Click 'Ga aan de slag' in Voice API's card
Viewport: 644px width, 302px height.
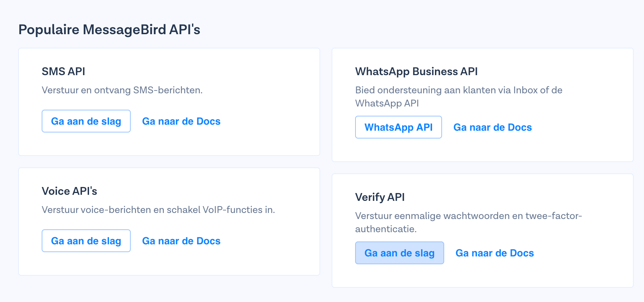tap(86, 241)
